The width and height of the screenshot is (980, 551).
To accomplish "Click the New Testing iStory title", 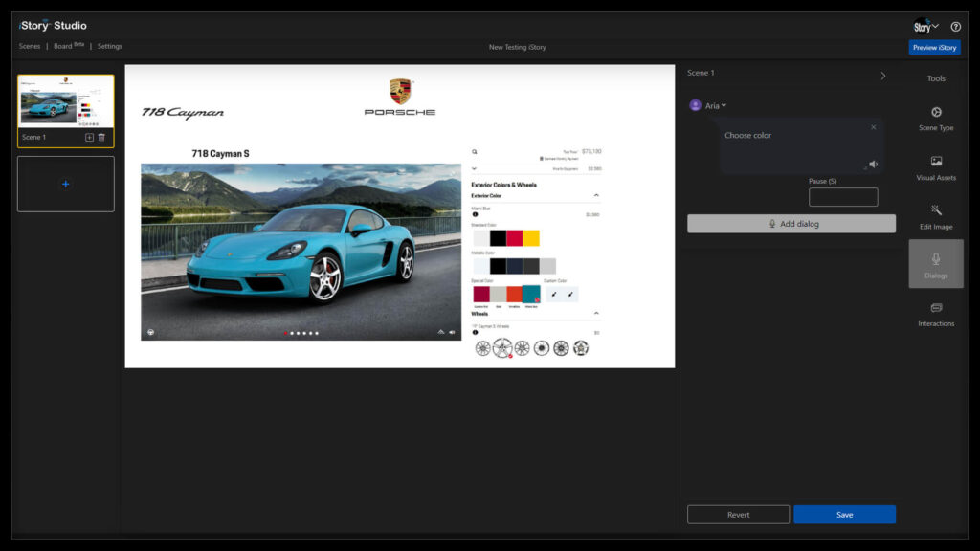I will pyautogui.click(x=517, y=48).
